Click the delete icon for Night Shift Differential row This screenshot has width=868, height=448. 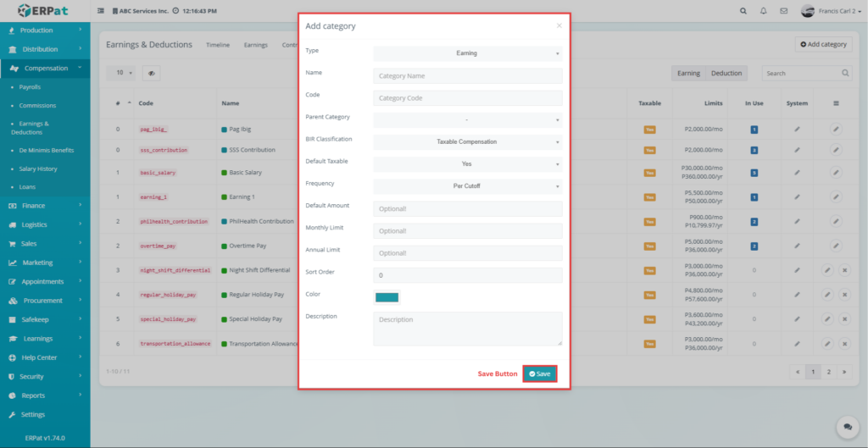844,270
